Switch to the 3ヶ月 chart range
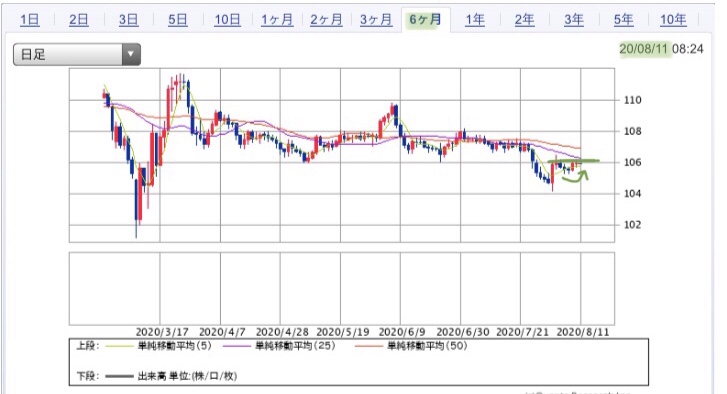Screen dimensions: 727x394 (x=376, y=20)
